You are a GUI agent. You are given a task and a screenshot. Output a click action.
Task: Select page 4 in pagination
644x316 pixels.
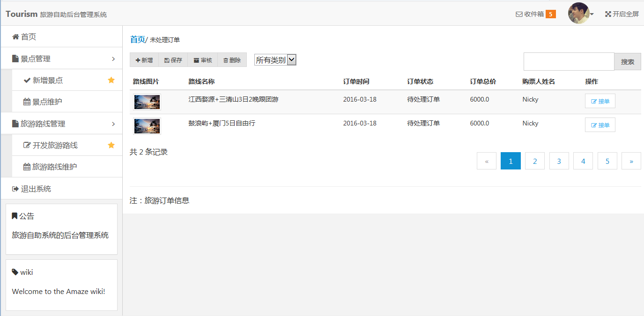point(583,161)
